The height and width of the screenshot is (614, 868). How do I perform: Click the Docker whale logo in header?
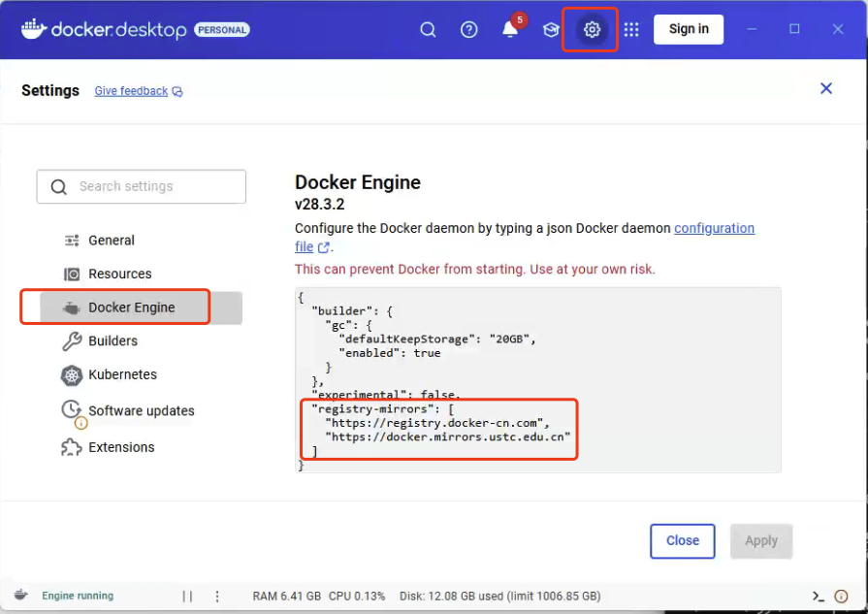[33, 29]
